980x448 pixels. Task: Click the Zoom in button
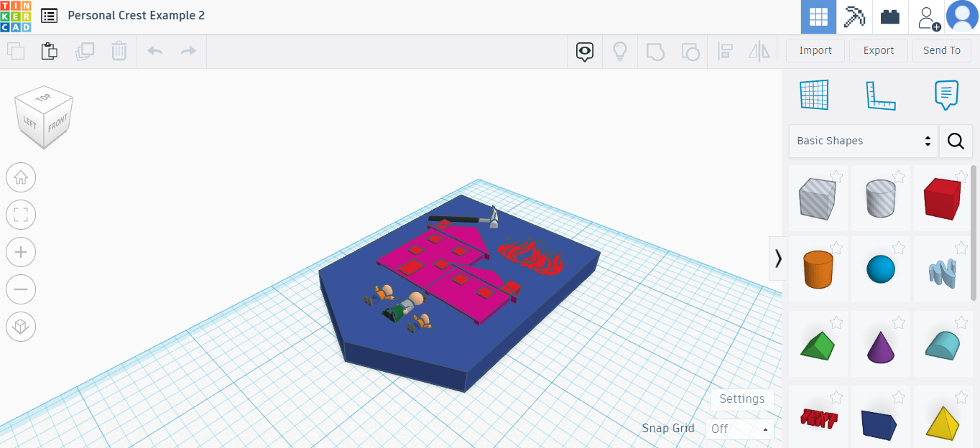[21, 252]
